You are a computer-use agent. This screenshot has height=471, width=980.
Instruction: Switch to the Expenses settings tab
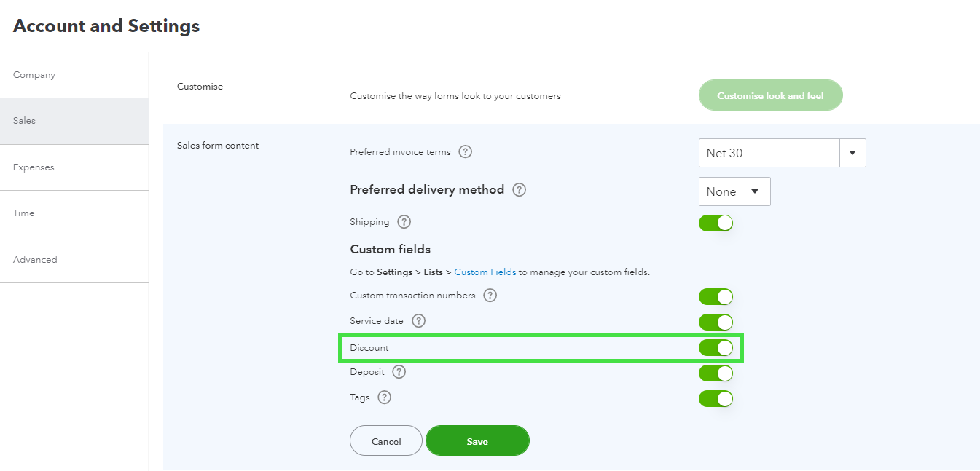click(x=34, y=167)
